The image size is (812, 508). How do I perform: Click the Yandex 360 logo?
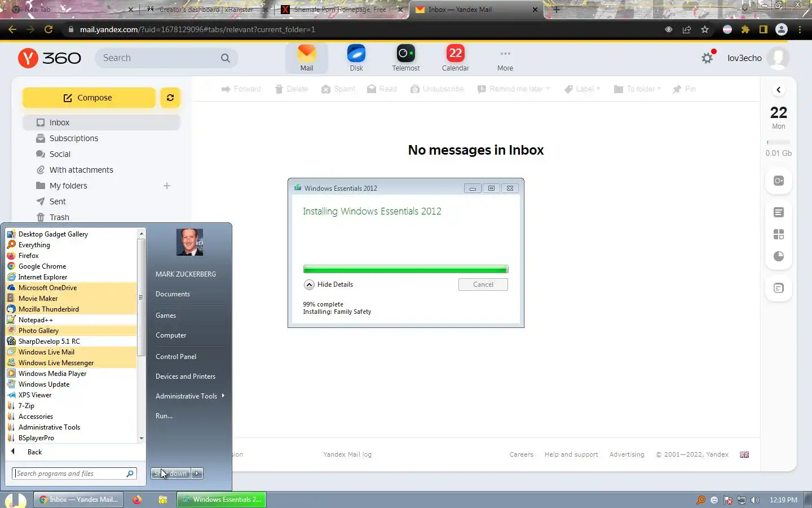click(x=50, y=58)
